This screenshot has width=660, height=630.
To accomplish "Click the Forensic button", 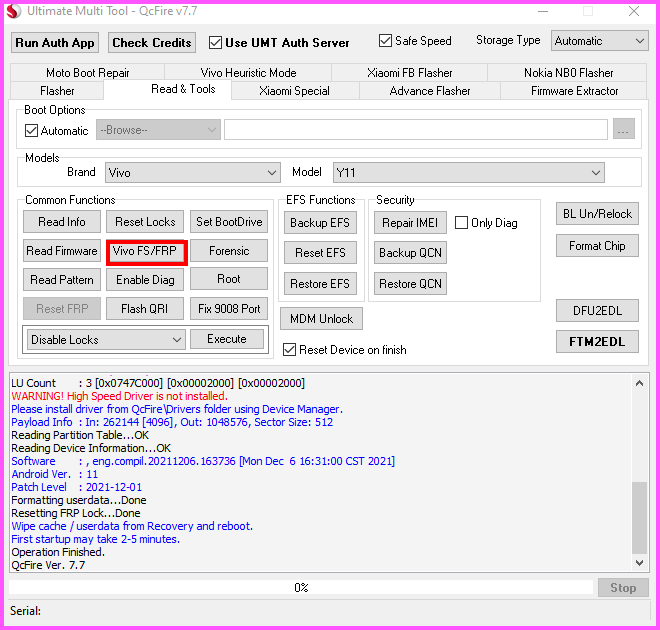I will 229,251.
